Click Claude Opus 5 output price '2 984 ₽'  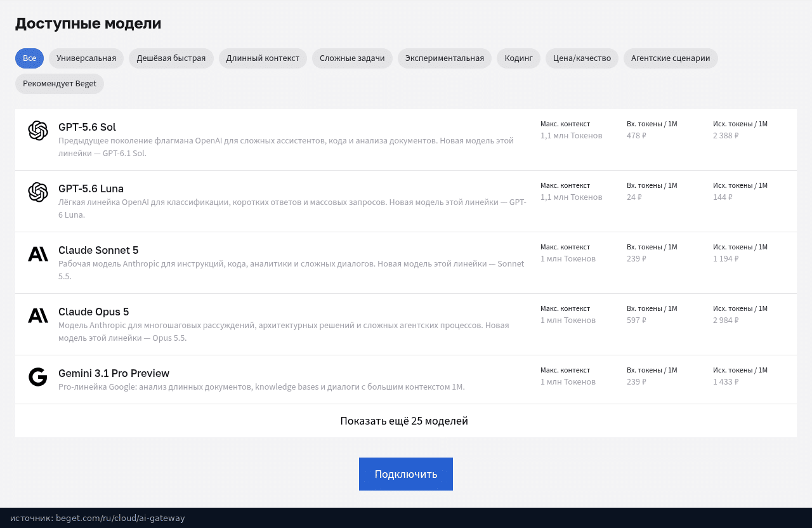tap(726, 320)
